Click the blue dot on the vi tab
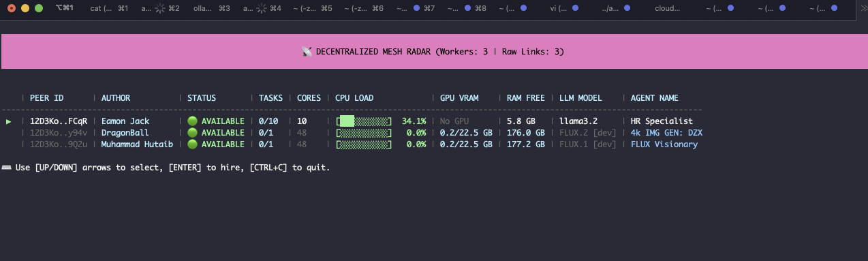The image size is (868, 261). click(576, 9)
